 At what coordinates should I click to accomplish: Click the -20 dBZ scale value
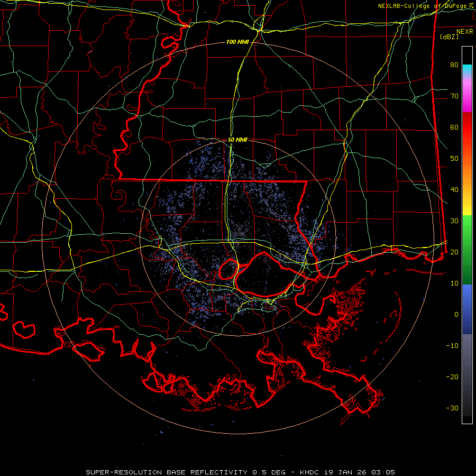pos(452,377)
